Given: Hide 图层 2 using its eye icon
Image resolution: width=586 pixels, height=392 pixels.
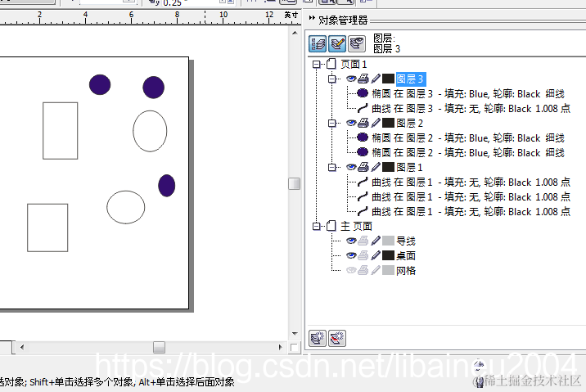Looking at the screenshot, I should [351, 123].
